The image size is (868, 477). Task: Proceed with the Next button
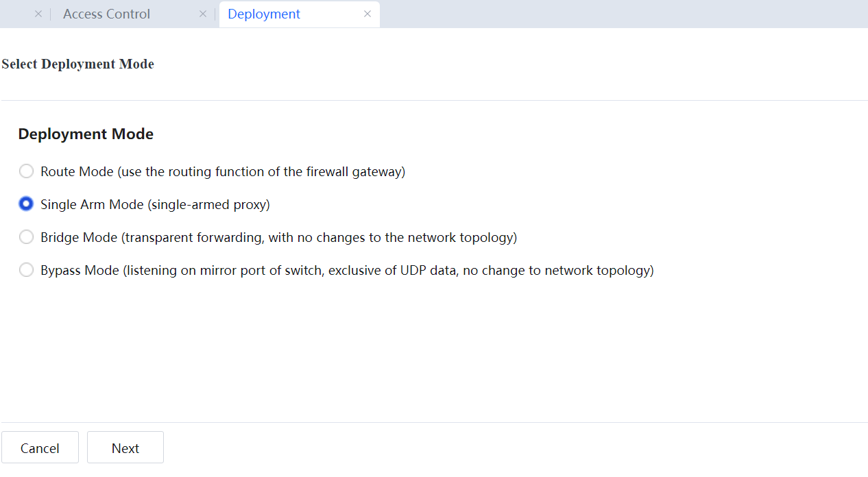point(125,448)
